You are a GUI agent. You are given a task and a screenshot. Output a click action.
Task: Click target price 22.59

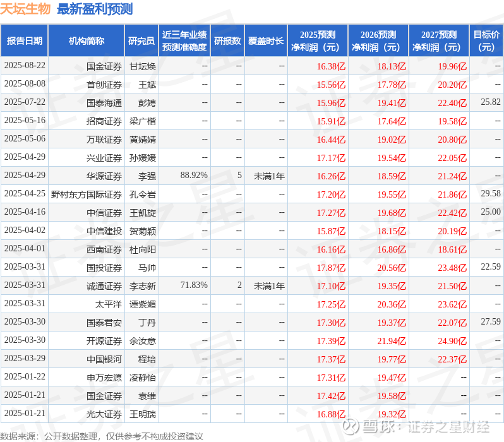[491, 267]
